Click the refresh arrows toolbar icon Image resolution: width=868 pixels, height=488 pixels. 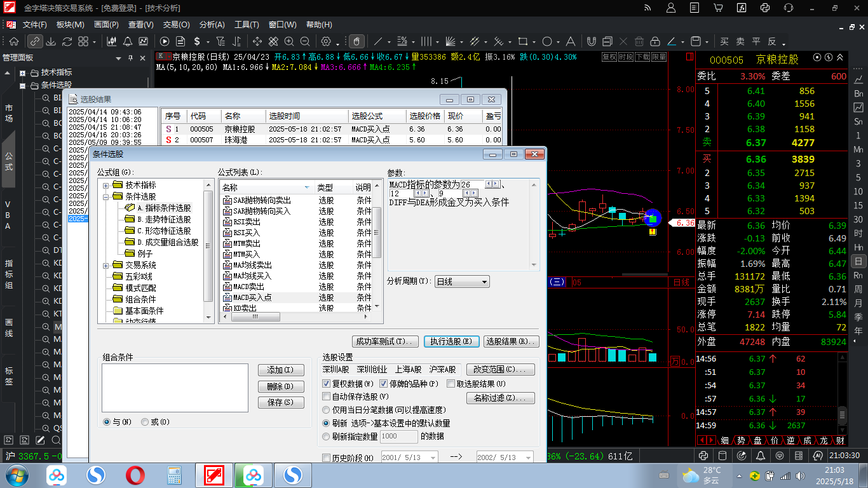[x=67, y=41]
